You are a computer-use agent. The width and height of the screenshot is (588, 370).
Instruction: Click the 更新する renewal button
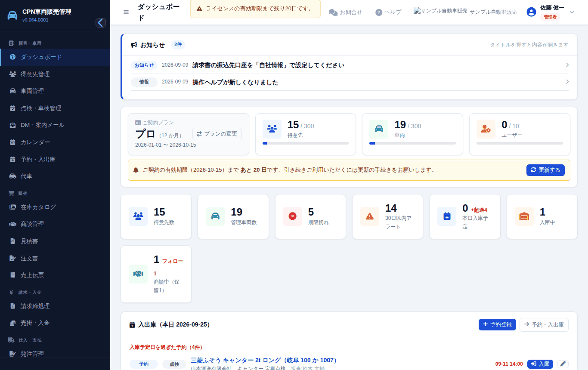pos(545,170)
